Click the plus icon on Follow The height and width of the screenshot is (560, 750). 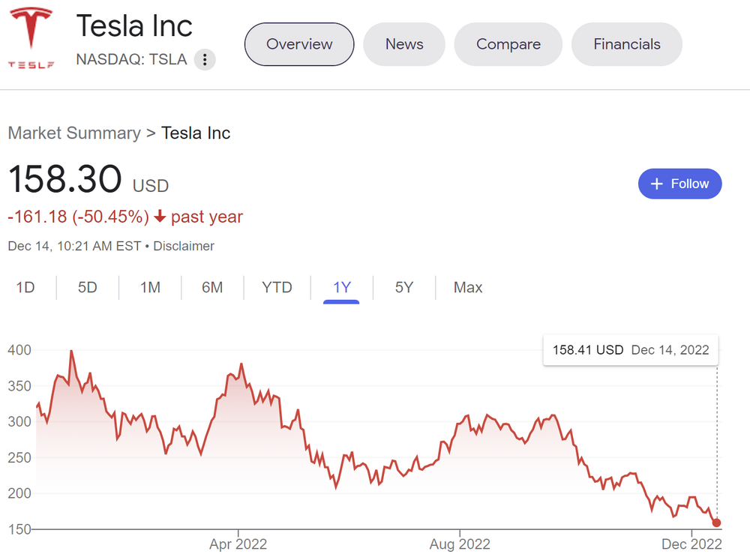[x=657, y=184]
